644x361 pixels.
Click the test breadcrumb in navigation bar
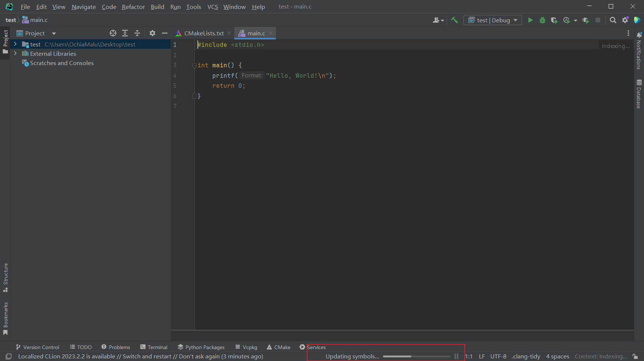(11, 20)
